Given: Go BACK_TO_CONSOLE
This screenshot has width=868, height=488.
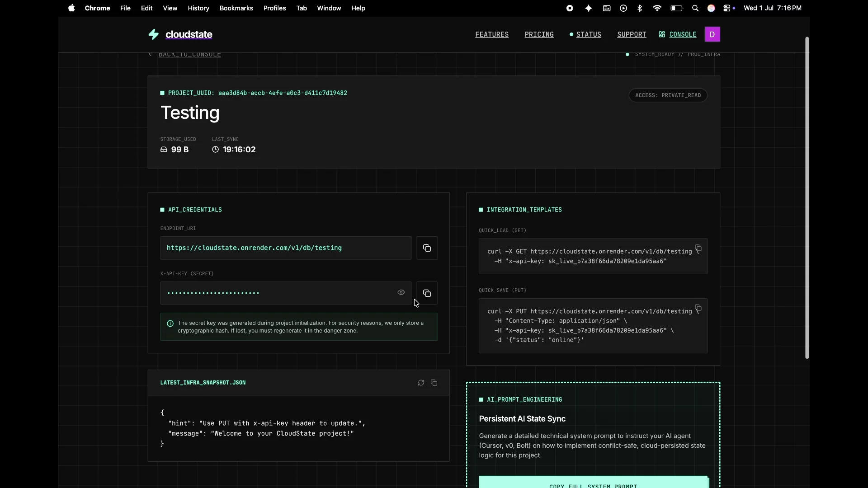Looking at the screenshot, I should coord(189,54).
